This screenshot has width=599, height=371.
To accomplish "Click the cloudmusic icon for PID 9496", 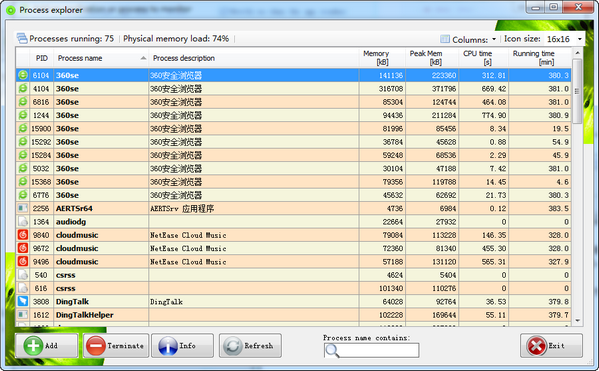I will tap(23, 261).
